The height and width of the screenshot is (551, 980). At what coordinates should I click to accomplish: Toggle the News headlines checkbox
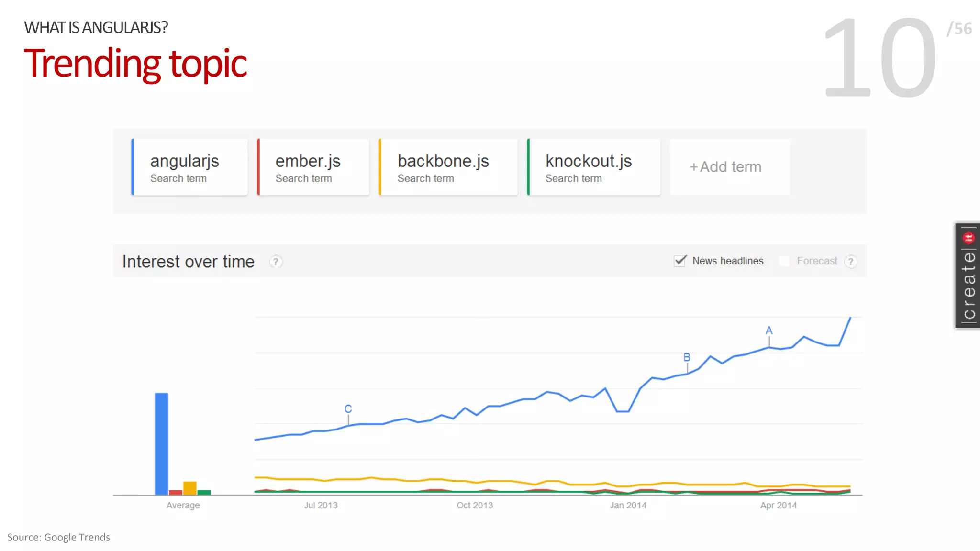tap(680, 261)
